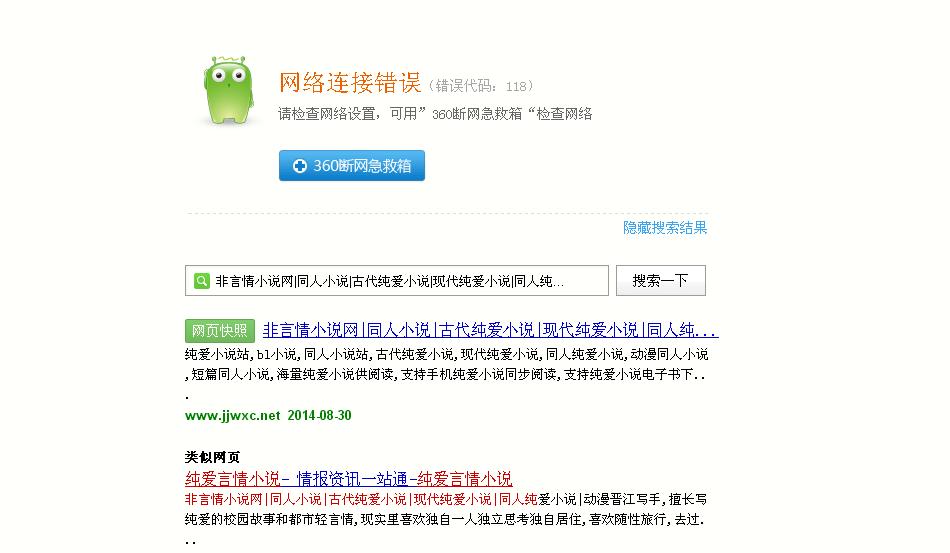
Task: Click the plus icon on the blue button
Action: 299,166
